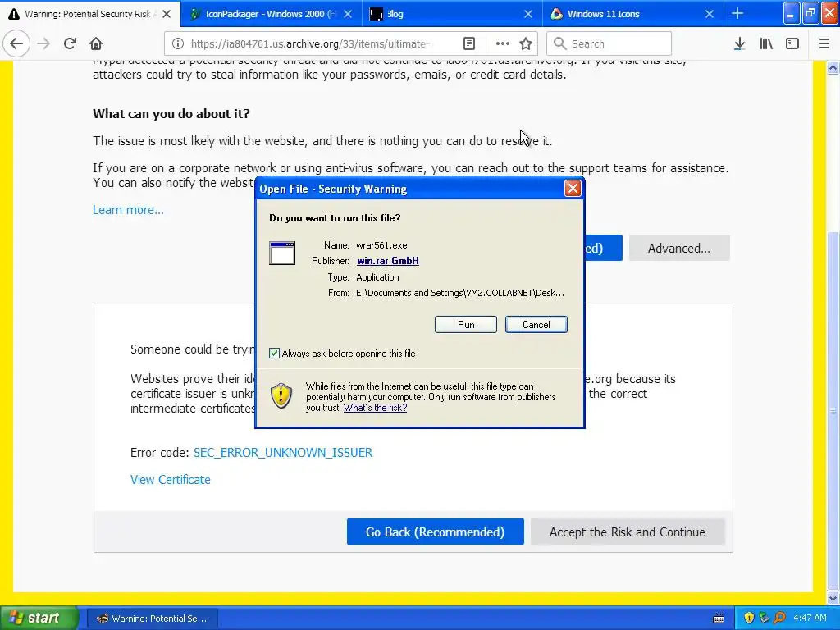Click the file name wrar561.exe
840x630 pixels.
[381, 245]
